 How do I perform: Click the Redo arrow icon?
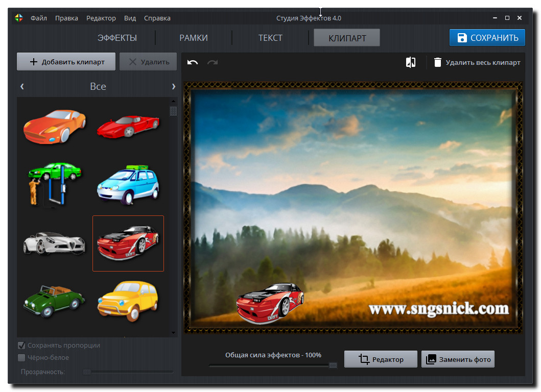tap(213, 62)
